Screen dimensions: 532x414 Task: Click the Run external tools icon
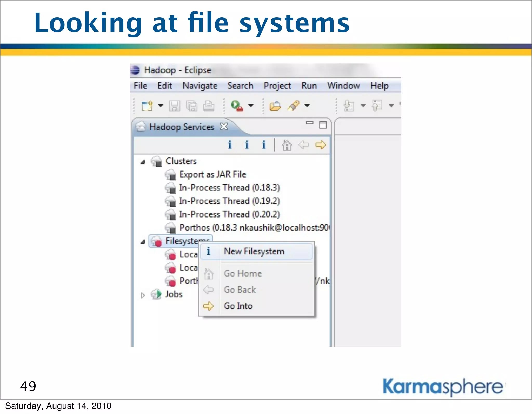pos(237,106)
